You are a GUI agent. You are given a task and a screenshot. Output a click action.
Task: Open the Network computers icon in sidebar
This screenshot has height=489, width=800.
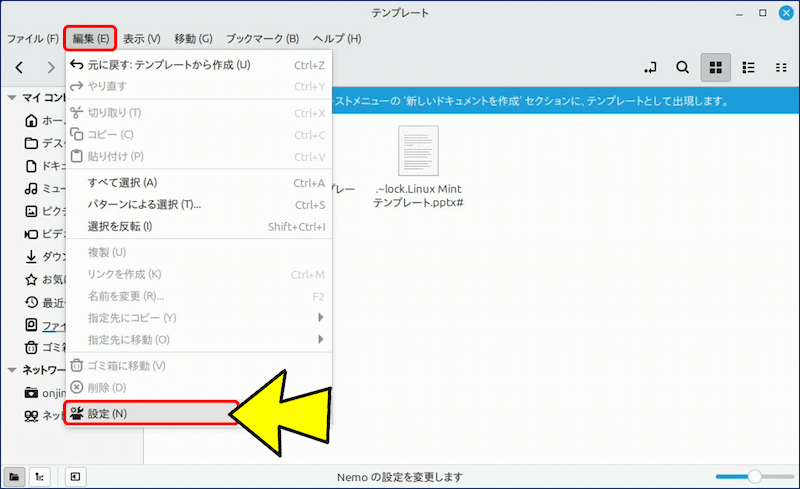tap(31, 415)
